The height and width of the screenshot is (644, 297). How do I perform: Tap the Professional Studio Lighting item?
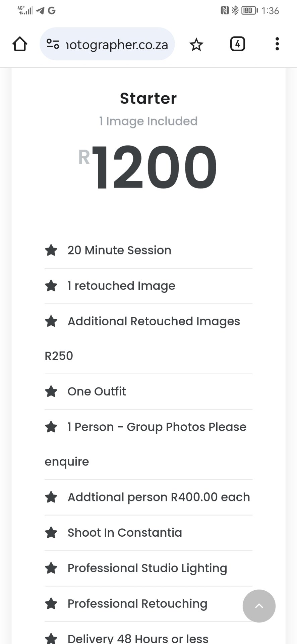[147, 568]
